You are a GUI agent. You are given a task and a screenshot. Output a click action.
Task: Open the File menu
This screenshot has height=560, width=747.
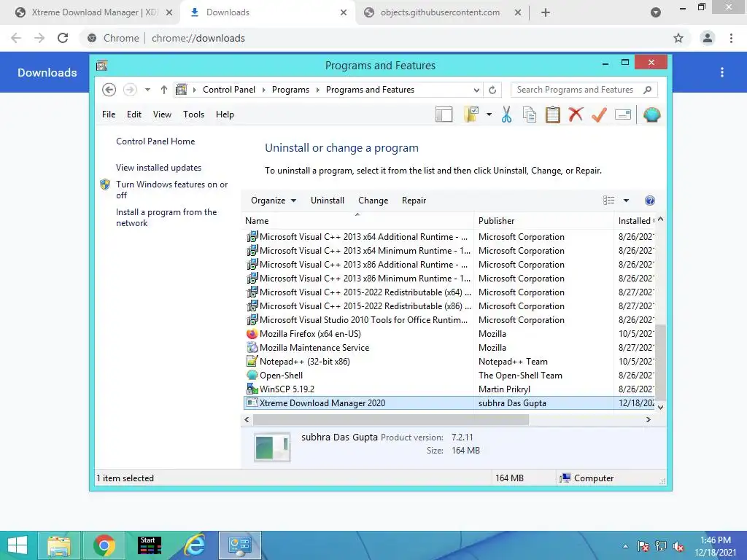(x=109, y=114)
